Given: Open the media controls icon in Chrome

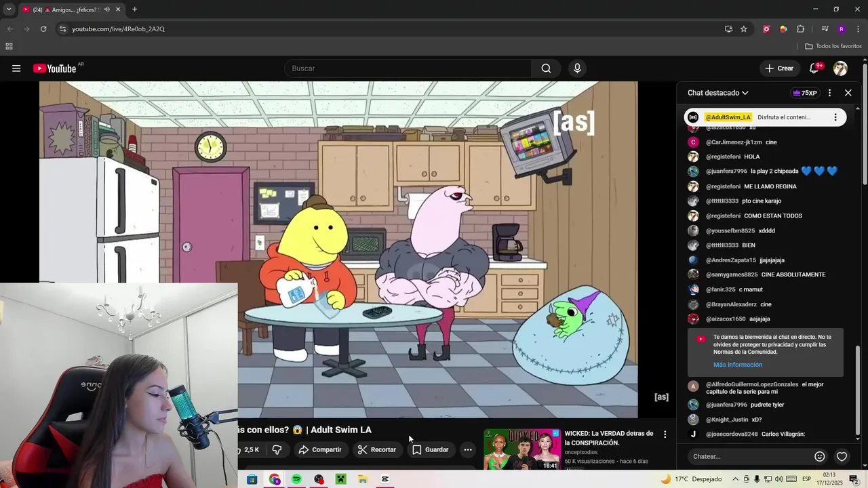Looking at the screenshot, I should (825, 29).
